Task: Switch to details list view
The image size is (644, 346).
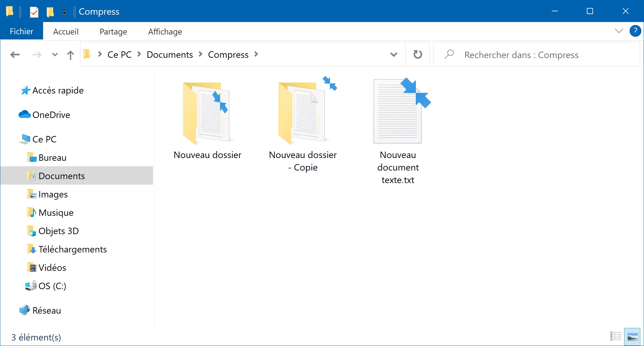Action: click(x=616, y=337)
